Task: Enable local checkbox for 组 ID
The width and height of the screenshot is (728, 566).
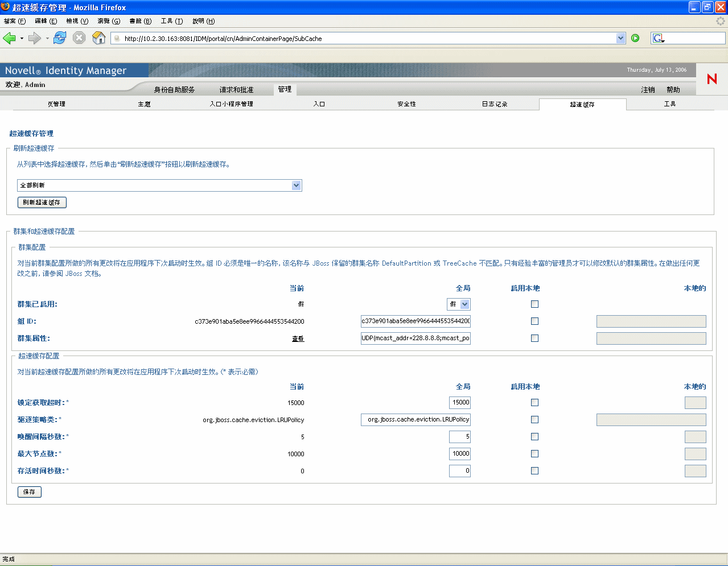Action: click(x=534, y=321)
